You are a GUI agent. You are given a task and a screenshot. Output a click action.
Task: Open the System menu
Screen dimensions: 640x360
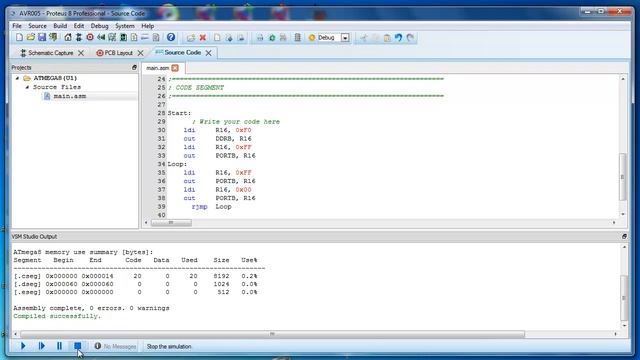point(124,26)
